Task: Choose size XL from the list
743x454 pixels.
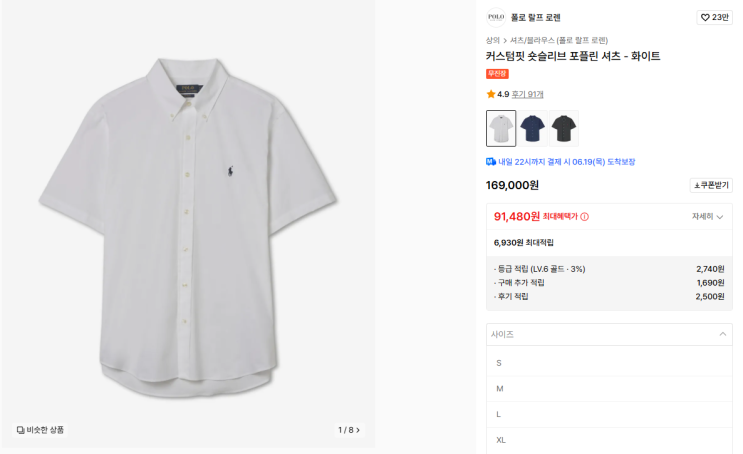Action: 502,440
